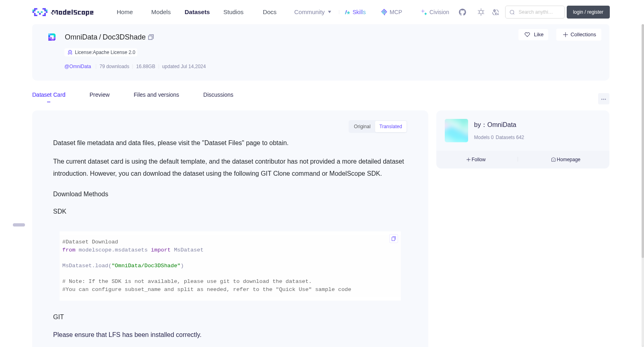The height and width of the screenshot is (347, 644).
Task: Click the "16.88GB" size text
Action: pos(146,66)
